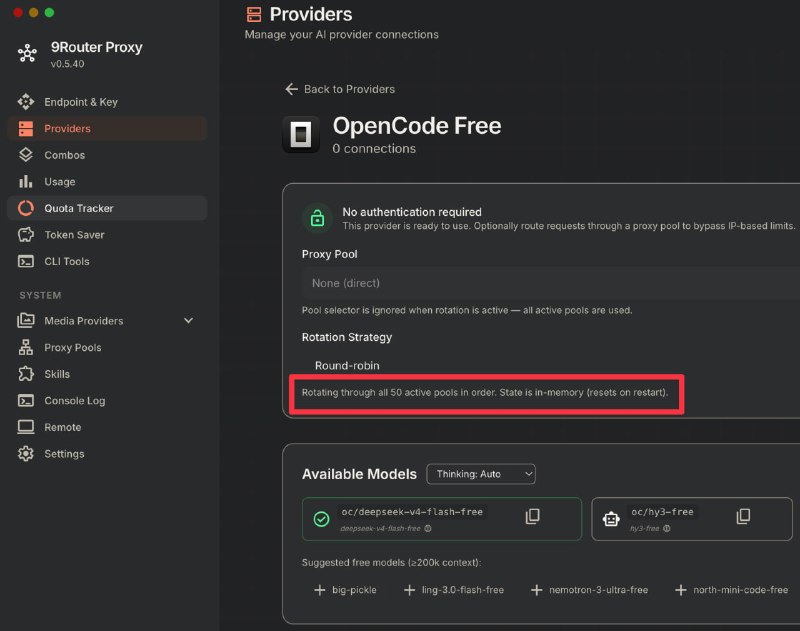The image size is (800, 631).
Task: Copy the oc/hy3-free model ID
Action: pos(743,516)
